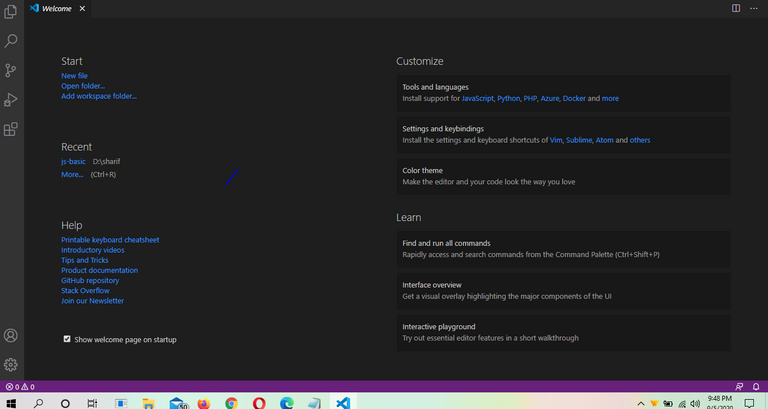Open Introductory videos link
Viewport: 768px width, 409px height.
[x=93, y=250]
